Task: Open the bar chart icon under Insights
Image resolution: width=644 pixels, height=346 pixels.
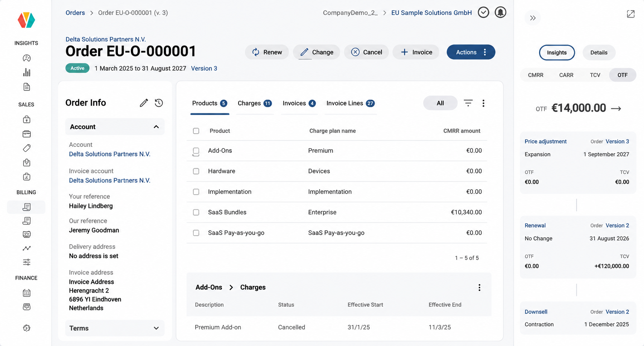Action: tap(26, 72)
